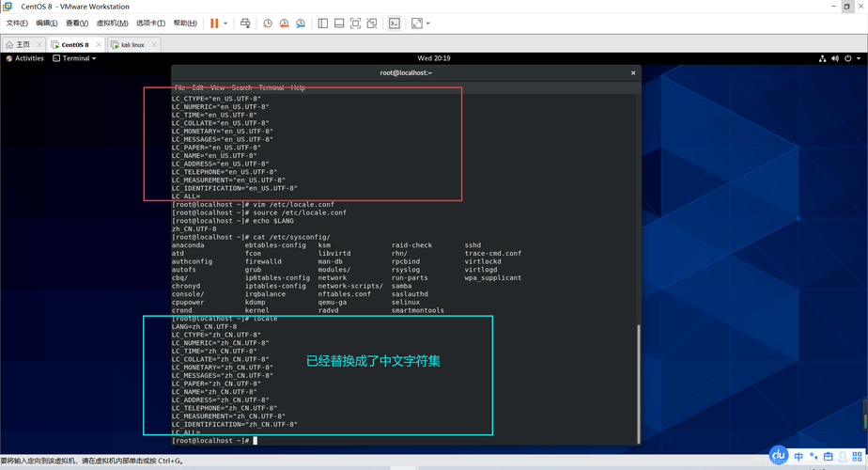This screenshot has height=470, width=868.
Task: Expand the GNOME system menu arrow
Action: tap(859, 58)
